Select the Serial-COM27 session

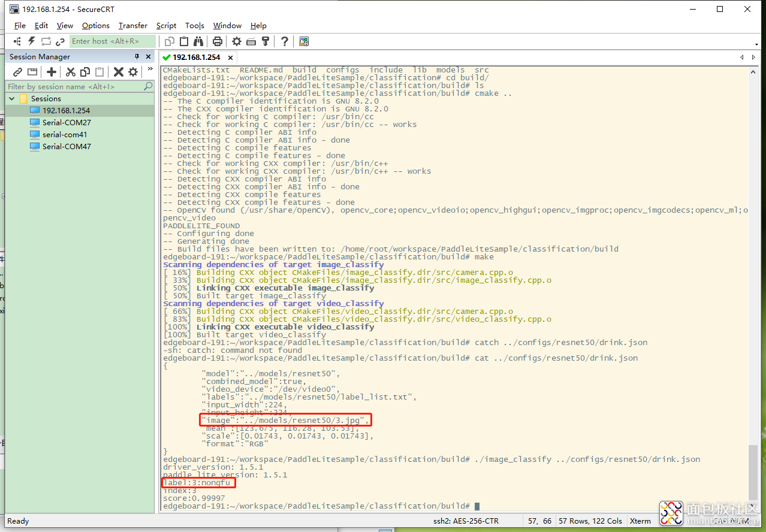(67, 122)
